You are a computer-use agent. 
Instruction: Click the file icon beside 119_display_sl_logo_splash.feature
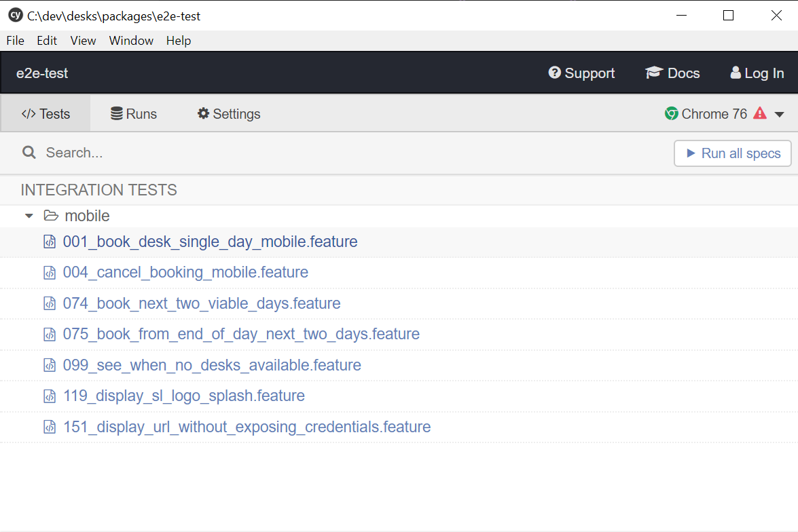pyautogui.click(x=50, y=396)
